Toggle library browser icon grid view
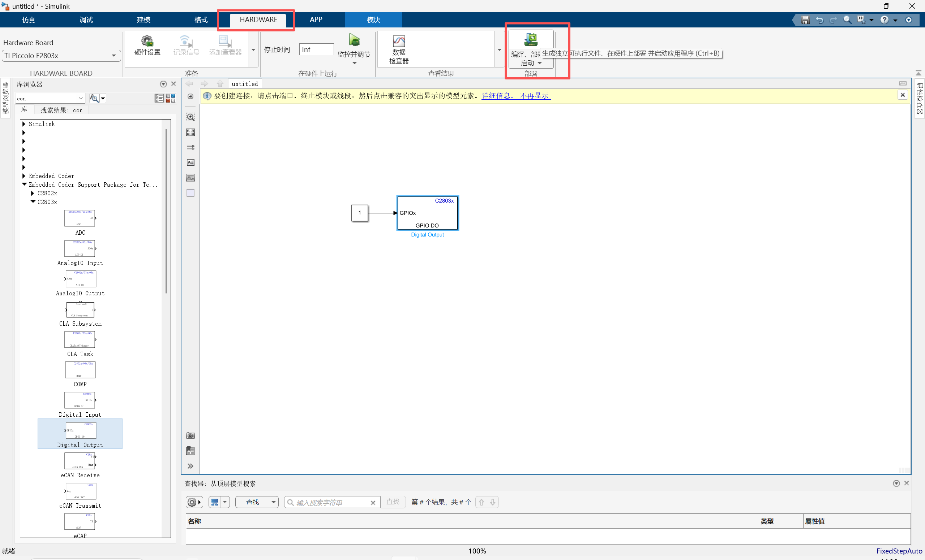The image size is (925, 560). (x=171, y=98)
